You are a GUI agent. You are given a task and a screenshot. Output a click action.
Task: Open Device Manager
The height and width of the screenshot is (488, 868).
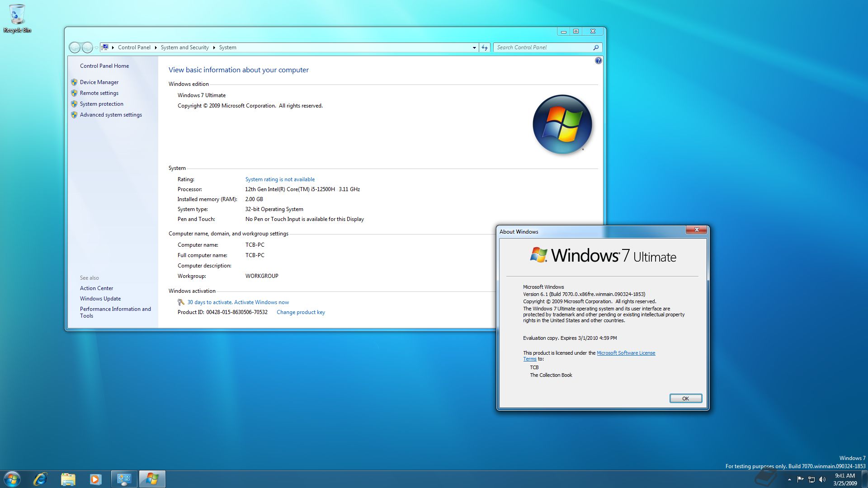coord(99,82)
